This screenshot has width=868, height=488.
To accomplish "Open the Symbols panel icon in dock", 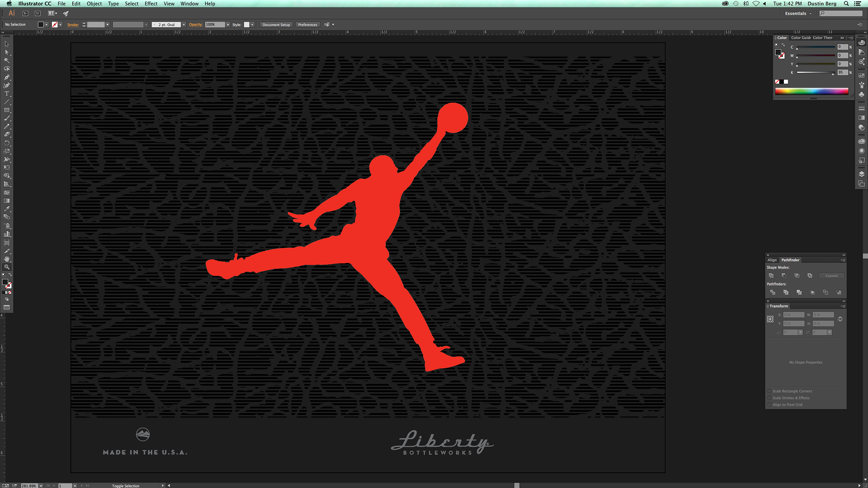I will [x=862, y=94].
